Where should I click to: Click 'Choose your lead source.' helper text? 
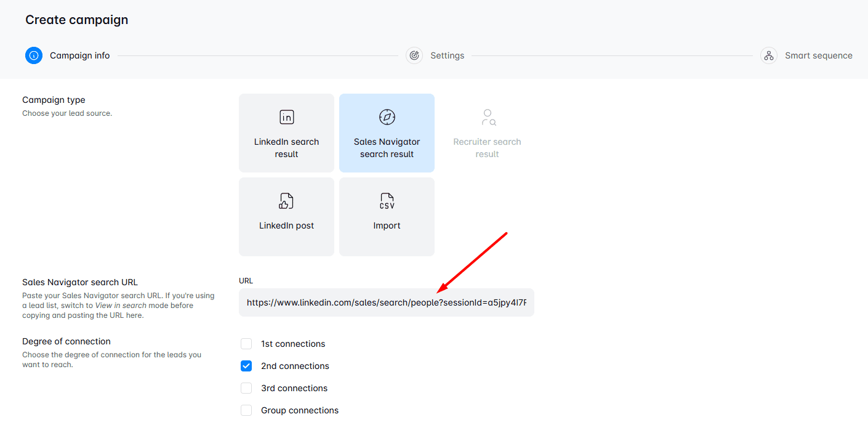click(67, 113)
